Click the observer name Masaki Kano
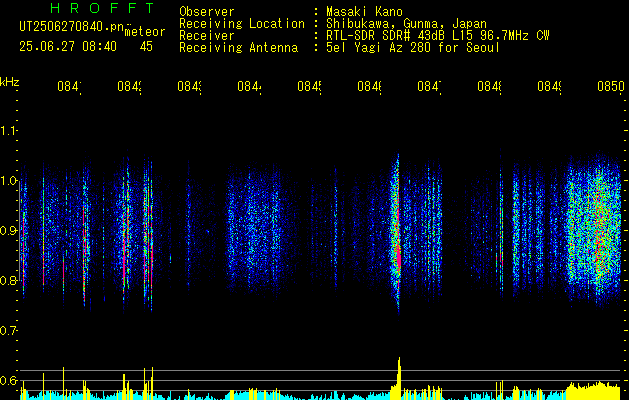 point(364,12)
